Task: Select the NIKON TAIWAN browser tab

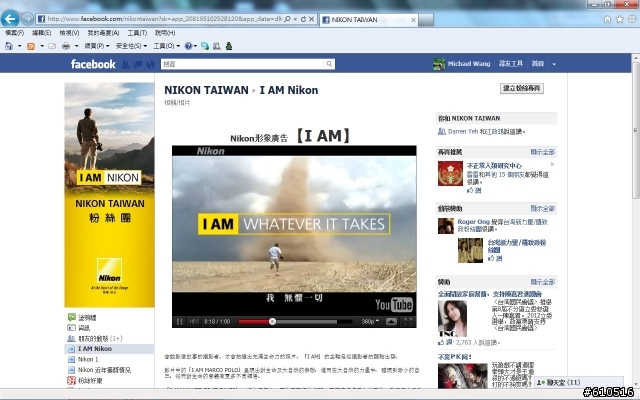Action: (x=365, y=20)
